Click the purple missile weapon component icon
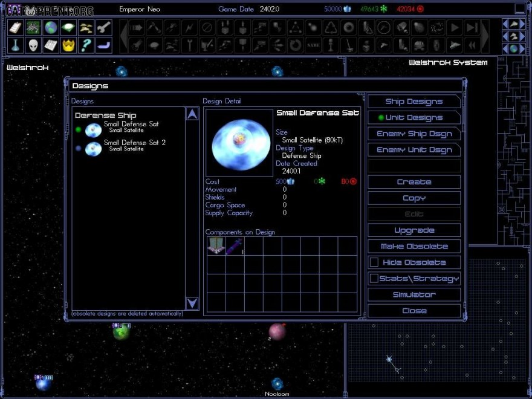 click(235, 246)
